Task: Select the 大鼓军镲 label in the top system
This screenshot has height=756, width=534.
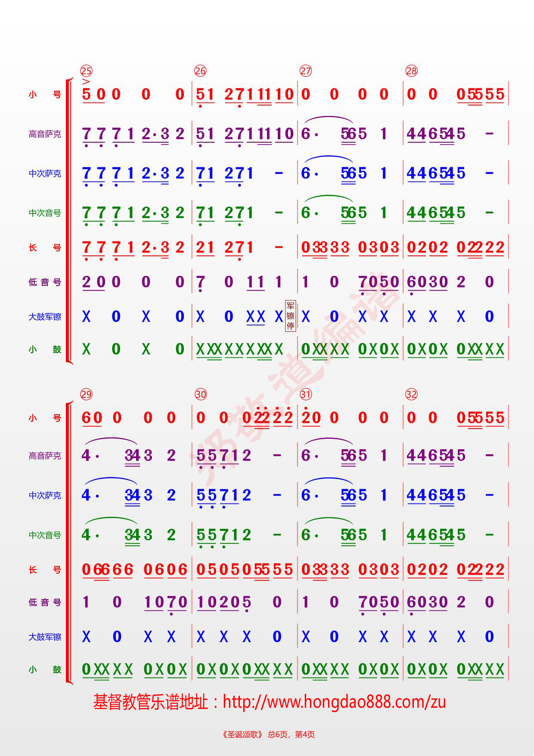Action: (45, 317)
